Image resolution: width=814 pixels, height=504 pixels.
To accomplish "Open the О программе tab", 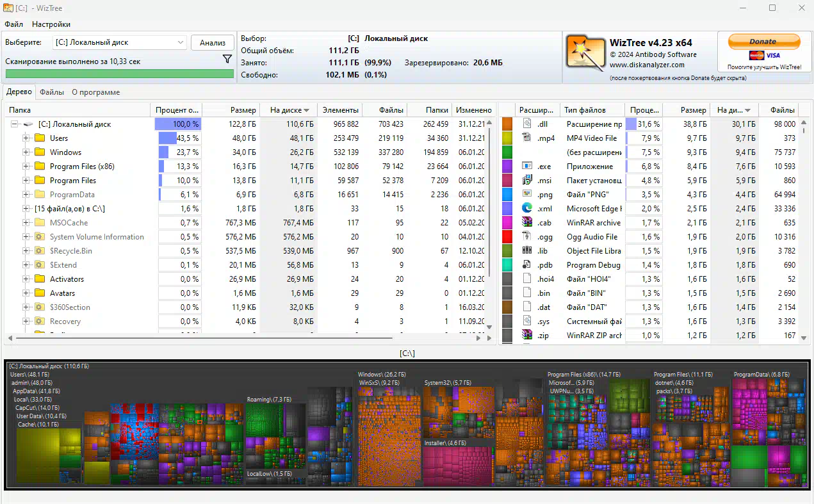I will pyautogui.click(x=96, y=92).
